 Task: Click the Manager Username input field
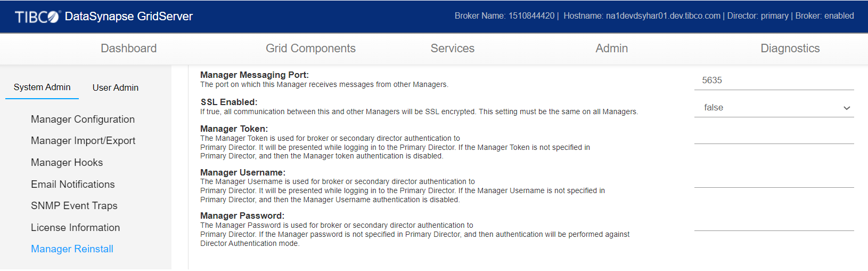click(774, 179)
